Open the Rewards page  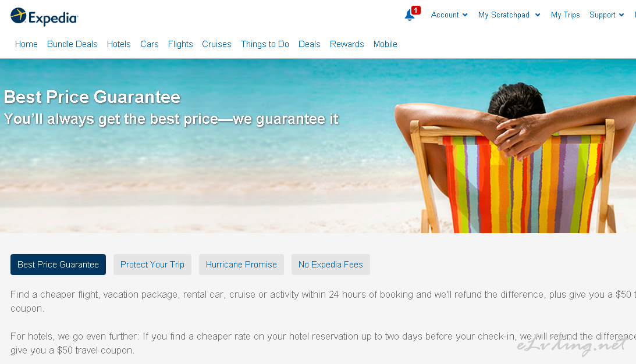(x=347, y=44)
